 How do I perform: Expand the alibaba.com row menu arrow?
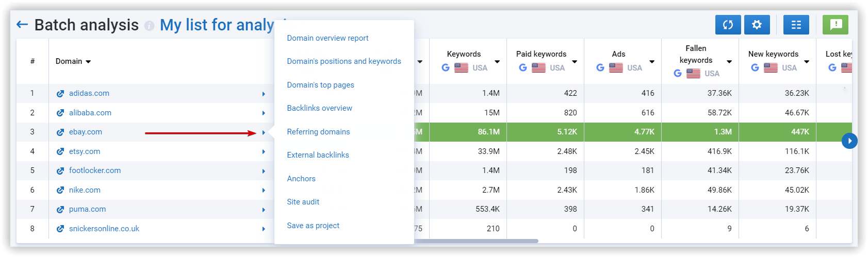[x=264, y=113]
